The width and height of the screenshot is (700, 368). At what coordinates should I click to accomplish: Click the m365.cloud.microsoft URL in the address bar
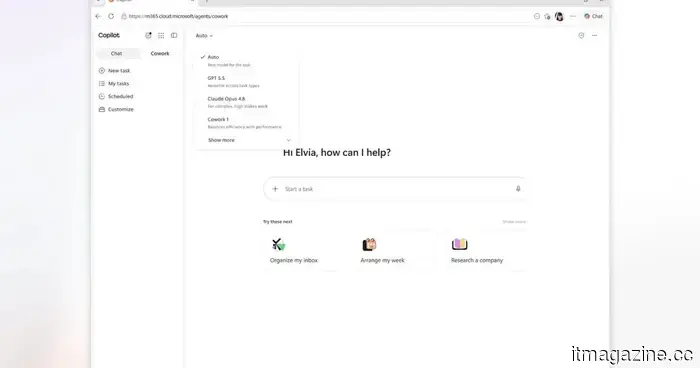point(178,16)
